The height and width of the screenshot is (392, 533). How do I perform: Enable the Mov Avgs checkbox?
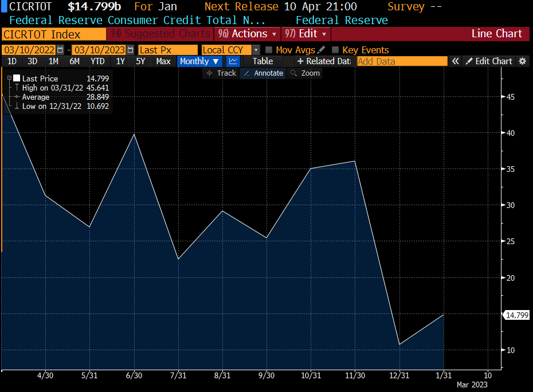269,50
